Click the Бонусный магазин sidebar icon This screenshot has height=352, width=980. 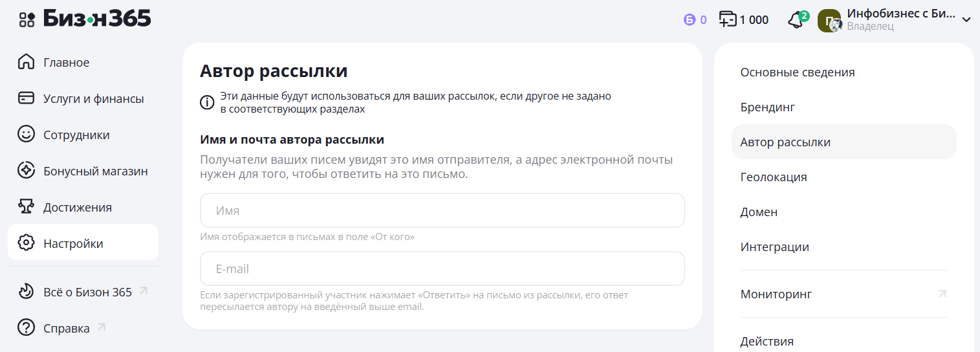[26, 171]
